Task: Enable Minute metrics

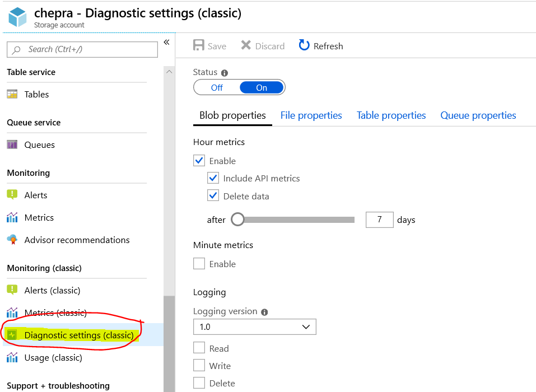Action: [x=199, y=263]
